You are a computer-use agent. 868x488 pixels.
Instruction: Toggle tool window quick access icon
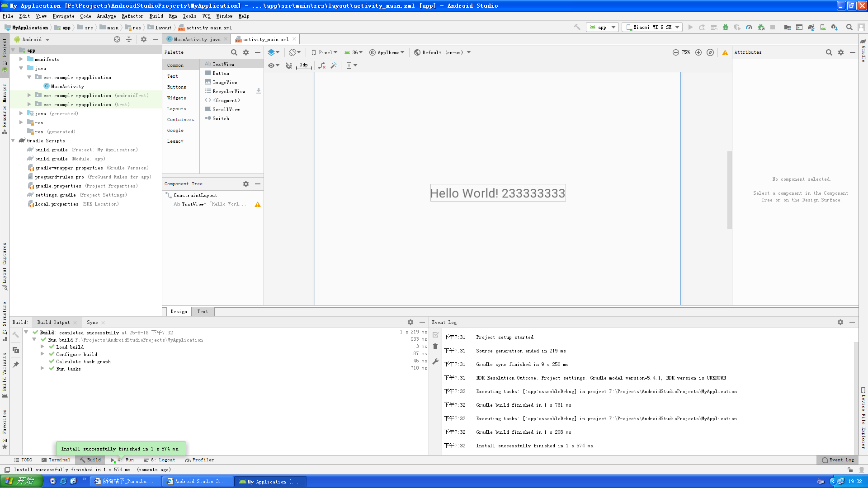(x=7, y=470)
